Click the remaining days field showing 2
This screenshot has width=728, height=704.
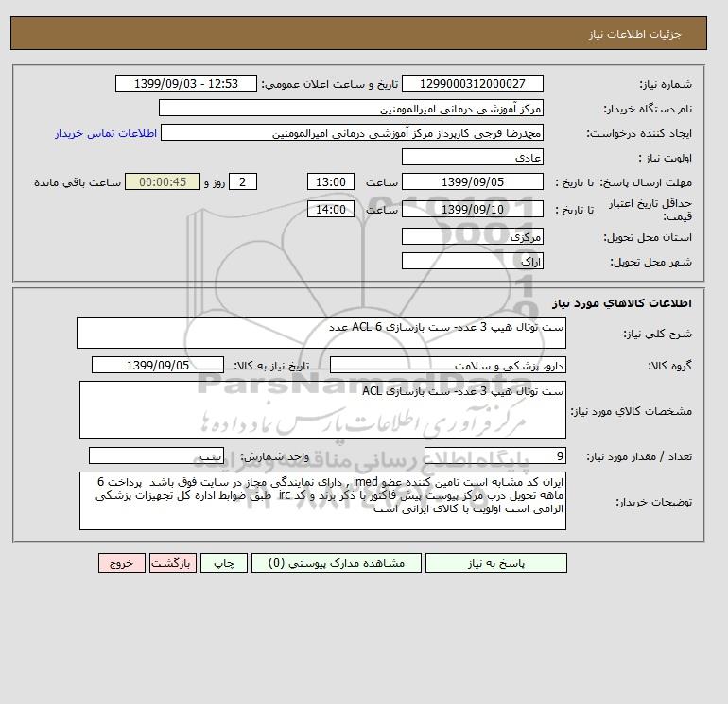242,182
